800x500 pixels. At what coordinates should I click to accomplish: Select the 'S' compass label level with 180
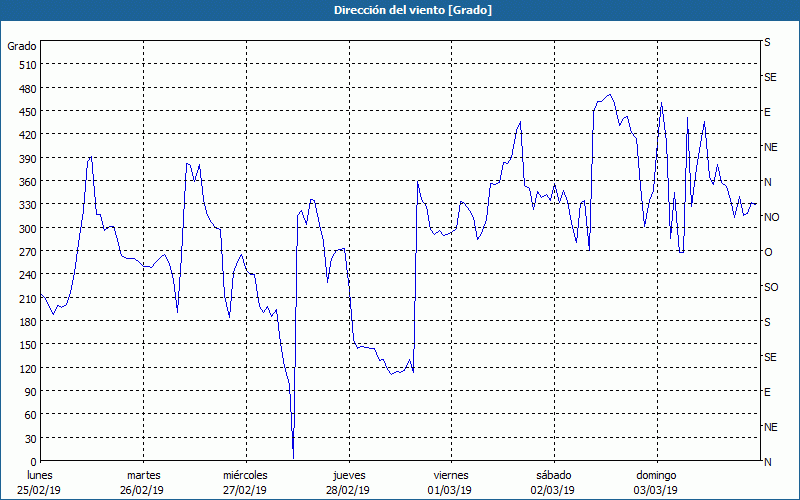[x=767, y=322]
